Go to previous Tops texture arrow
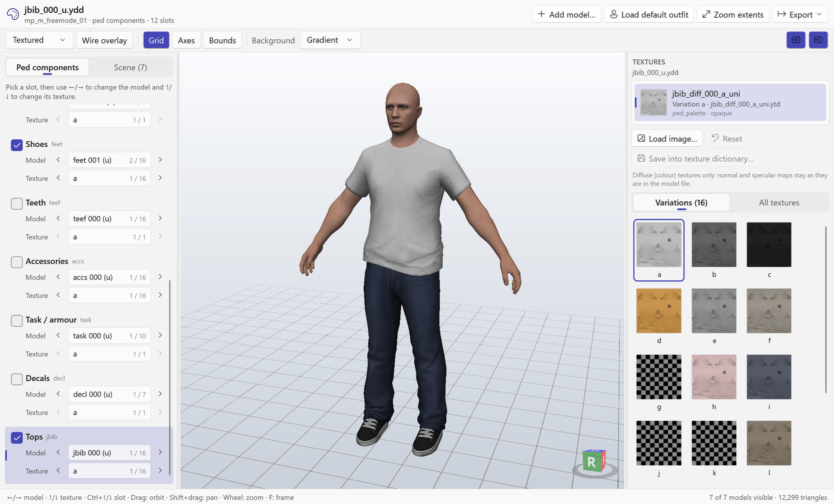834x504 pixels. pos(58,471)
